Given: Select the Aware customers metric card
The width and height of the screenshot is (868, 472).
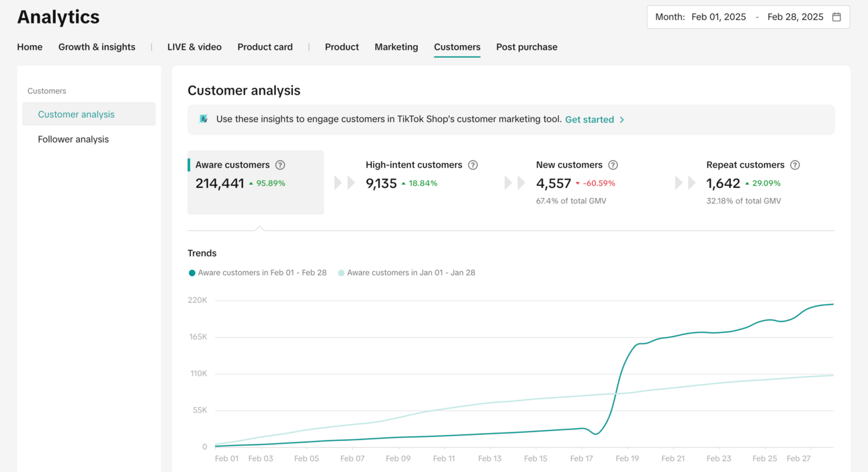Looking at the screenshot, I should point(255,183).
